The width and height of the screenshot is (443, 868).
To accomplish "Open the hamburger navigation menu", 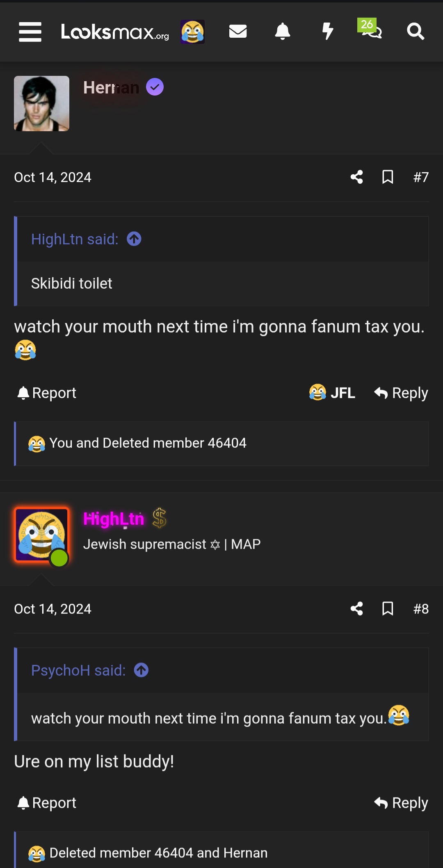I will pos(30,32).
